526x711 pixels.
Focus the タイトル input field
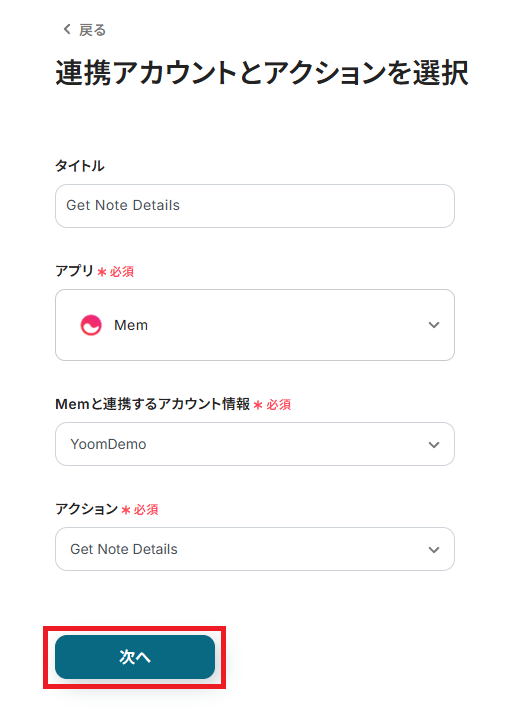pyautogui.click(x=255, y=206)
